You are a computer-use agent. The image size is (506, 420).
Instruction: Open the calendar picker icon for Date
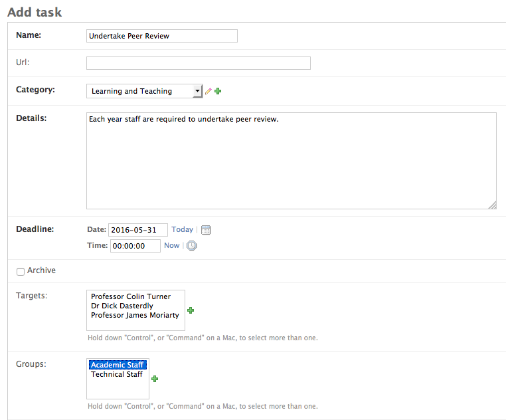pyautogui.click(x=206, y=230)
